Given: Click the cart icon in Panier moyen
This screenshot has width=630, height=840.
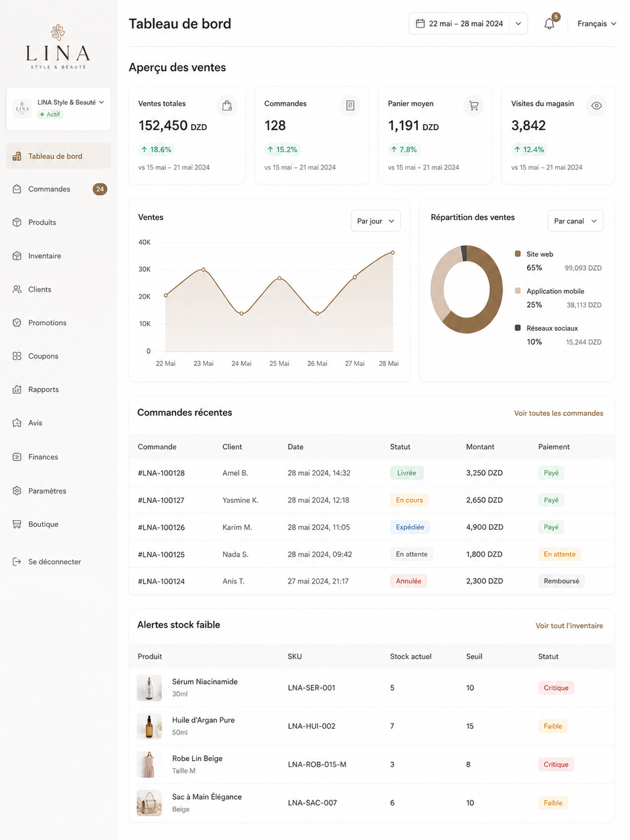Looking at the screenshot, I should [x=474, y=106].
